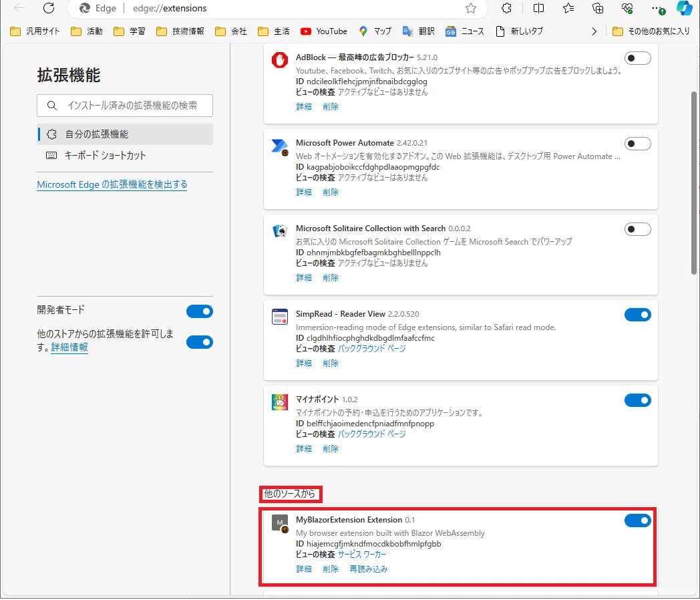700x600 pixels.
Task: Open the 学習 favorites folder
Action: 130,31
